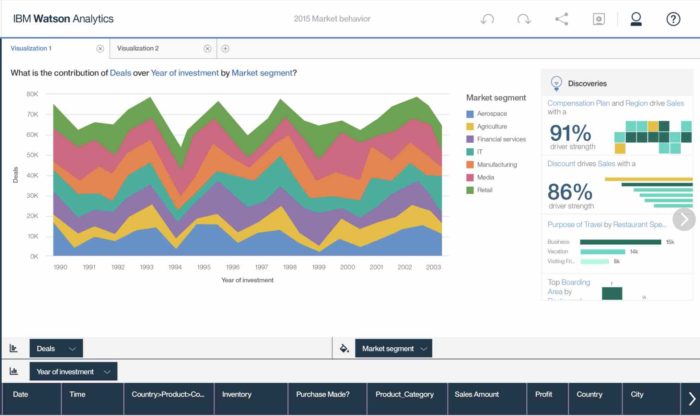Click the IT teal legend swatch
Screen dimensions: 700x416
470,152
